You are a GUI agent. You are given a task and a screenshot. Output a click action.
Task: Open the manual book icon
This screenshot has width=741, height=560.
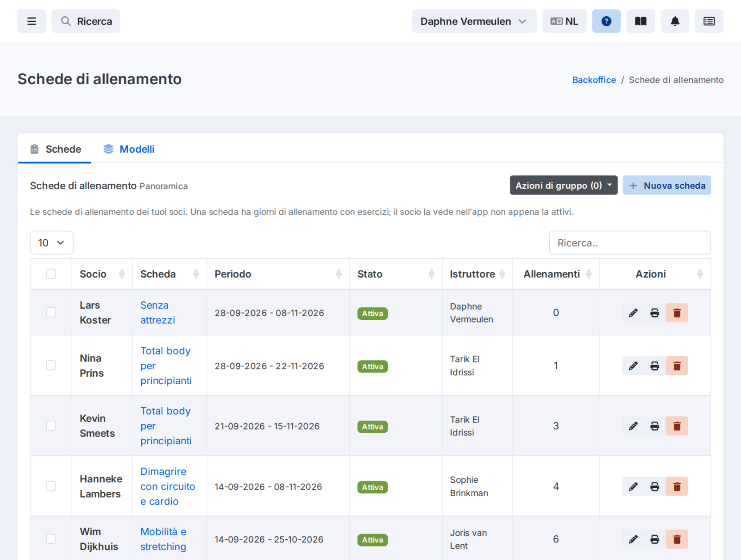(x=641, y=21)
